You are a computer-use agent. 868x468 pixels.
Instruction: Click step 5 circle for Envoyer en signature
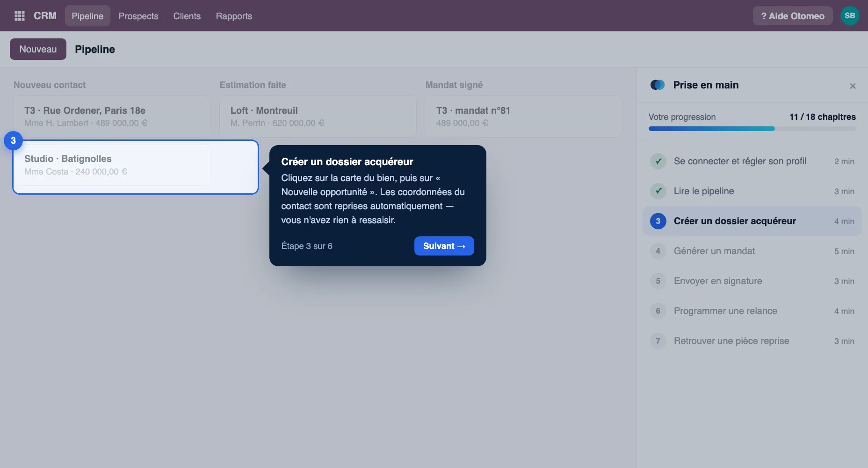658,281
